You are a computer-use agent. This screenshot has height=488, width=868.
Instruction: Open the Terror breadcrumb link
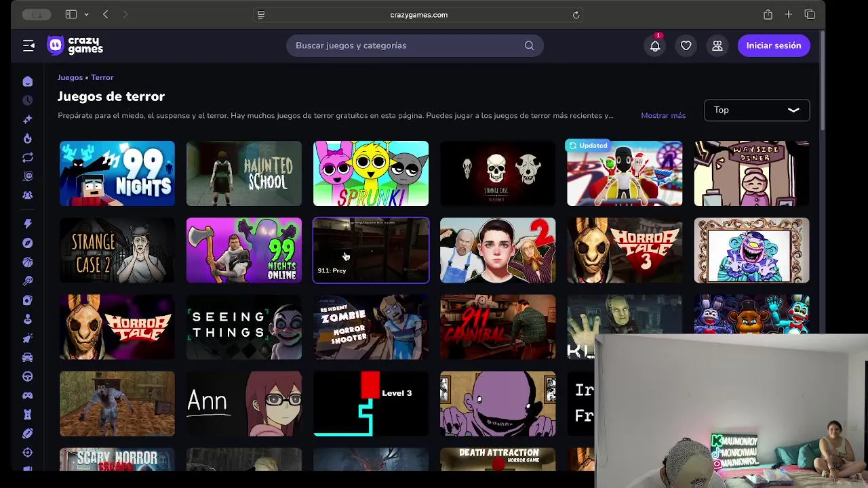click(102, 77)
